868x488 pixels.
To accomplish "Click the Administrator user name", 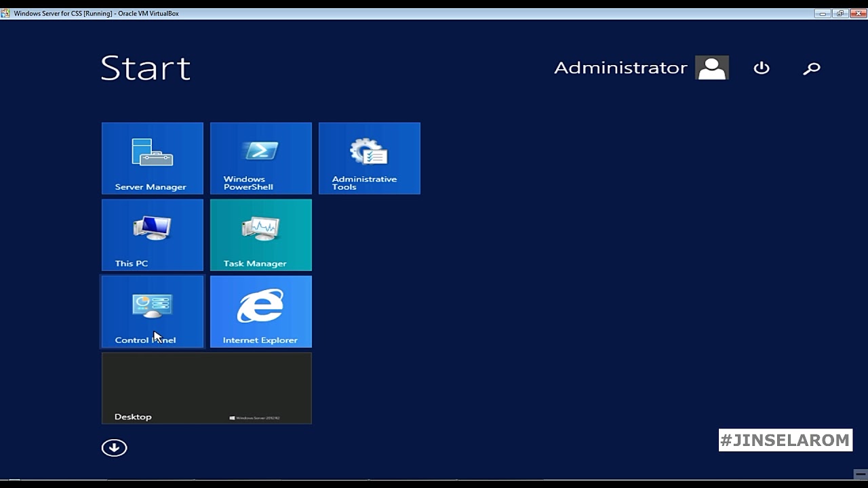I will click(620, 68).
